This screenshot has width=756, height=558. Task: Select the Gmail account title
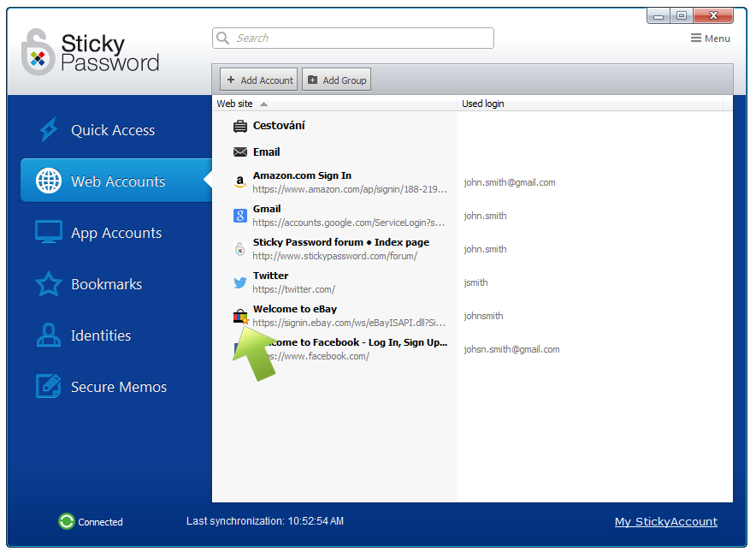click(267, 209)
